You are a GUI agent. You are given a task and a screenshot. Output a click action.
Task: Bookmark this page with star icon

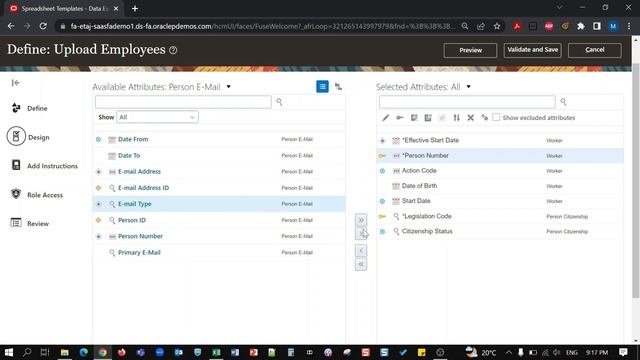pos(497,26)
